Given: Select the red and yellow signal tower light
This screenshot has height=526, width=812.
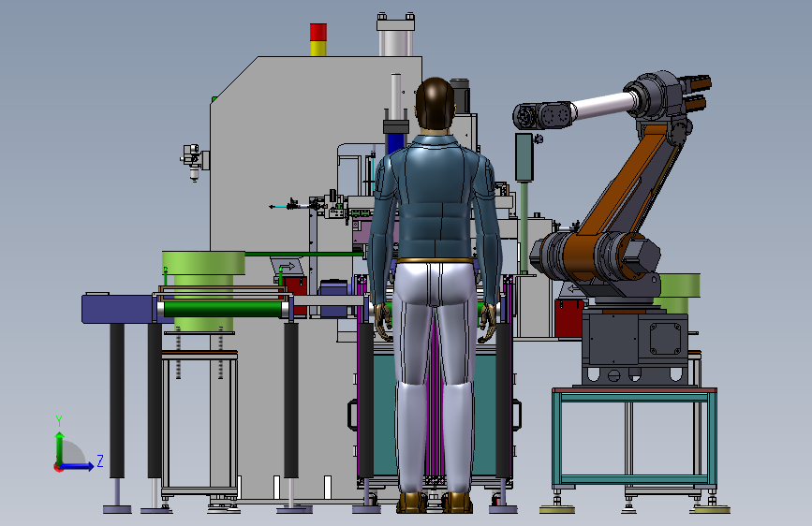Looking at the screenshot, I should 318,39.
